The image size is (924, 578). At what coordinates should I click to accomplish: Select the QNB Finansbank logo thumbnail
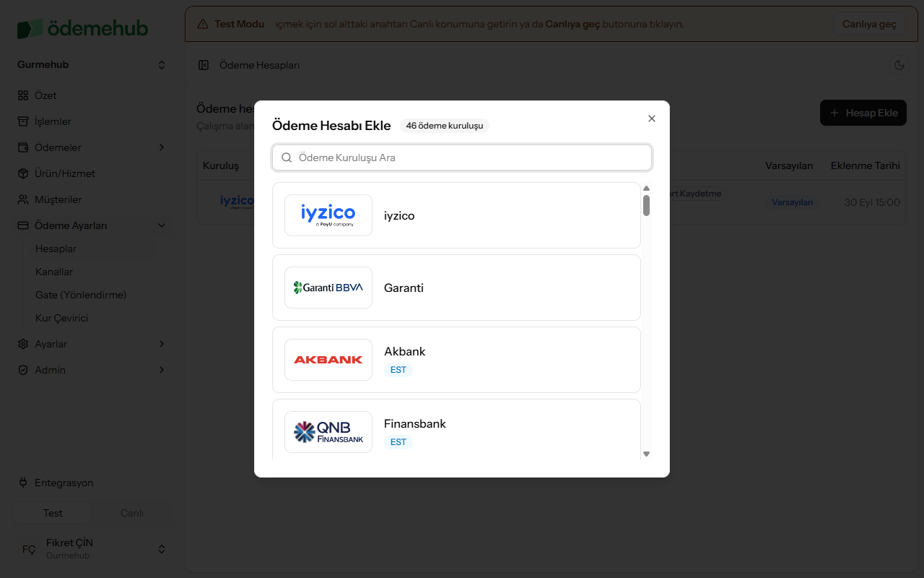328,432
